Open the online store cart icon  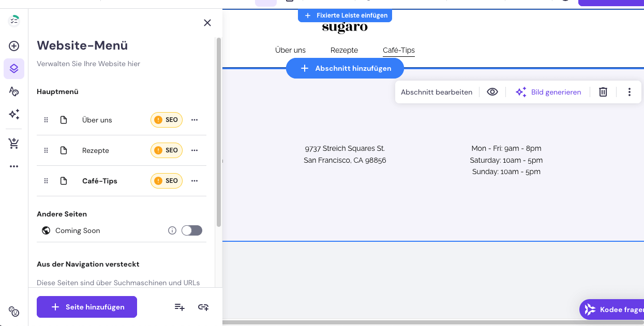point(14,144)
